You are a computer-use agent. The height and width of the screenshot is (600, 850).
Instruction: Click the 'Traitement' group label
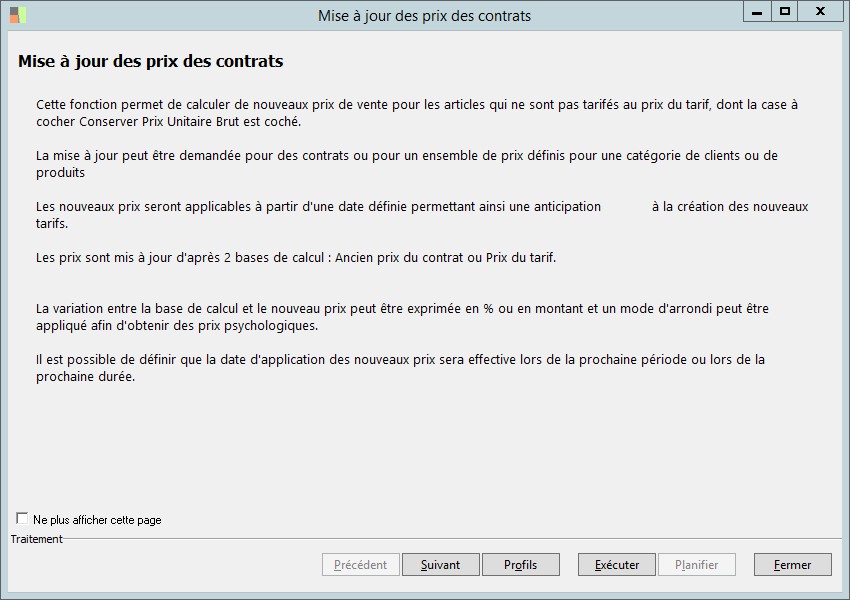click(x=37, y=539)
